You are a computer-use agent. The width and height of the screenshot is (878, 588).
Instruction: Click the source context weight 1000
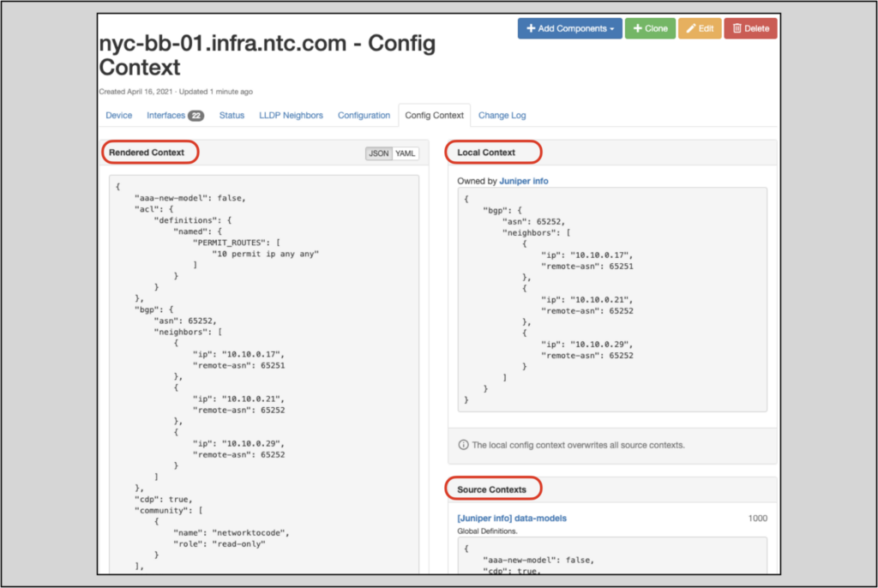point(758,518)
